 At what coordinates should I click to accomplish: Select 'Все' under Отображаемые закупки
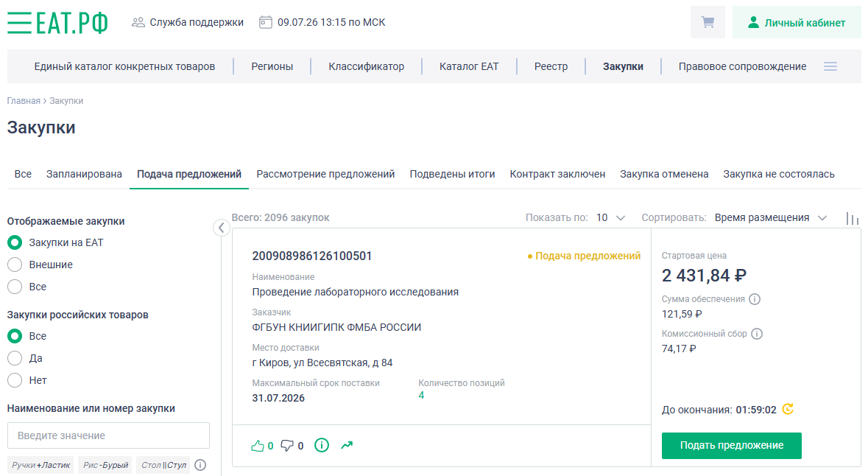click(15, 287)
